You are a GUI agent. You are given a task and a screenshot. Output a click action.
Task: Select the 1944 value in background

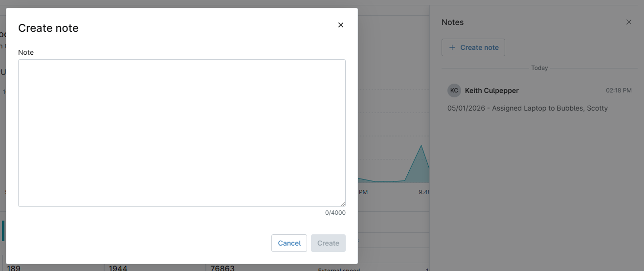(x=118, y=268)
